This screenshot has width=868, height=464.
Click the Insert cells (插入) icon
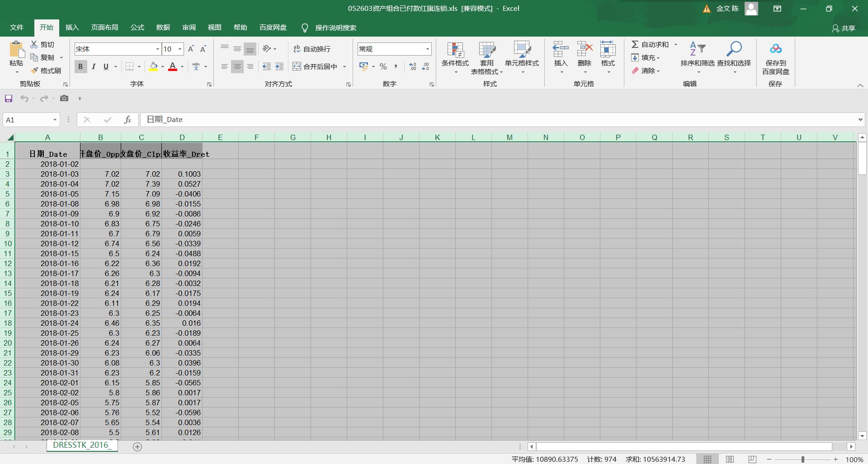[561, 49]
